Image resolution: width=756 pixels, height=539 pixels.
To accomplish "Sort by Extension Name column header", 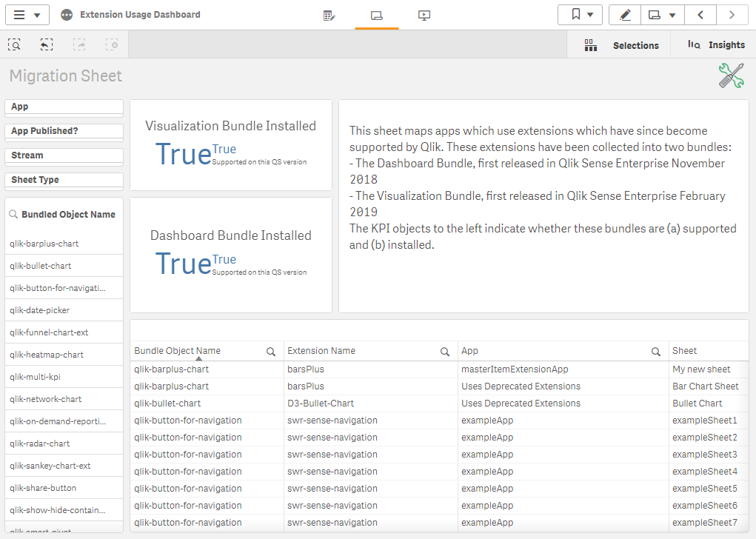I will [x=321, y=351].
